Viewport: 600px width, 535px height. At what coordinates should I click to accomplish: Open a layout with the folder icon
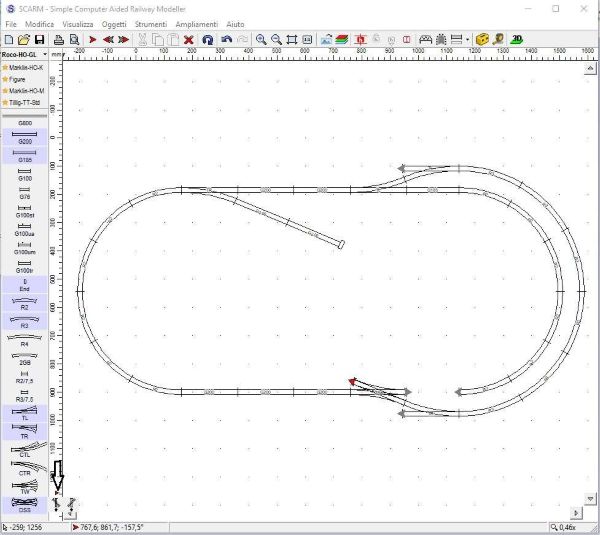pos(23,39)
